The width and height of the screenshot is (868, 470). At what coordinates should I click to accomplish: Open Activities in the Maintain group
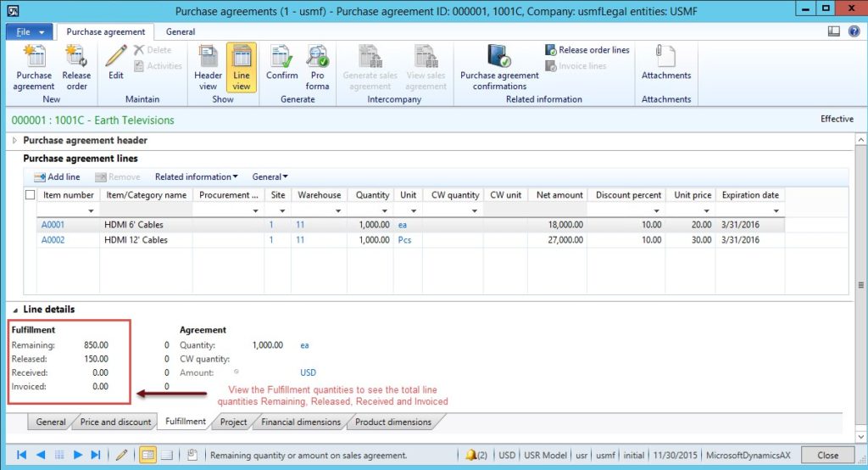[x=158, y=66]
